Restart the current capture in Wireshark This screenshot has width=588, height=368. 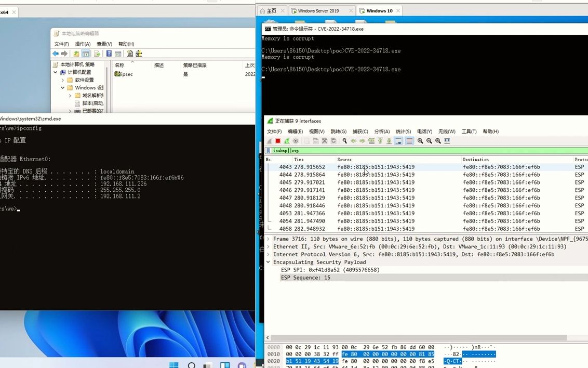pyautogui.click(x=286, y=141)
